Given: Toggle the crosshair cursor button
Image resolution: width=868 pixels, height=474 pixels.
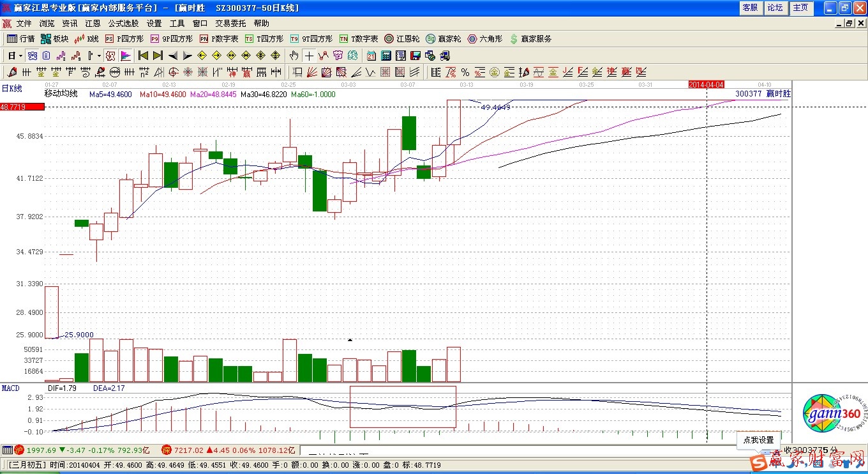Looking at the screenshot, I should click(309, 56).
